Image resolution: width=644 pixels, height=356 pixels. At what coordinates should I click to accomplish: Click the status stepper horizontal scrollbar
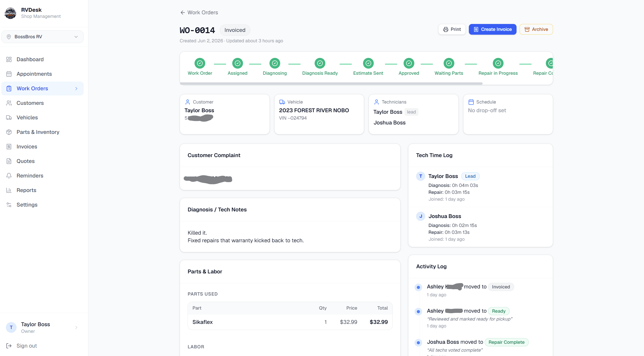tap(331, 83)
